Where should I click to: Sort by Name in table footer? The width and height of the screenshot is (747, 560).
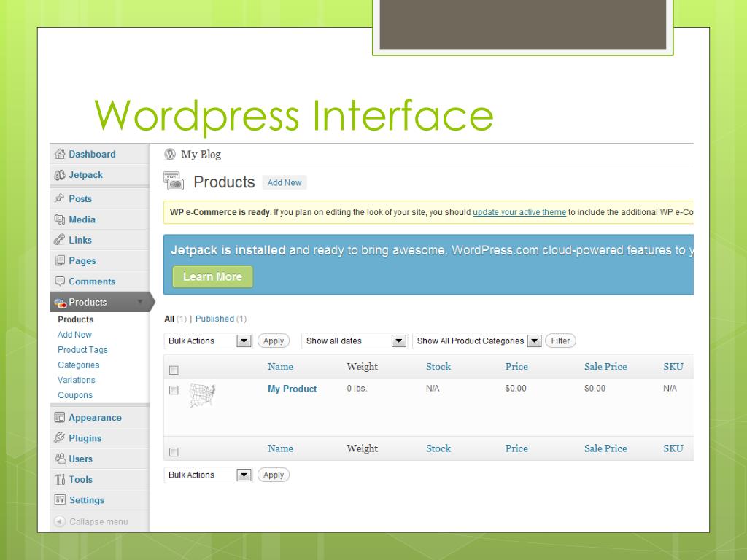(280, 448)
